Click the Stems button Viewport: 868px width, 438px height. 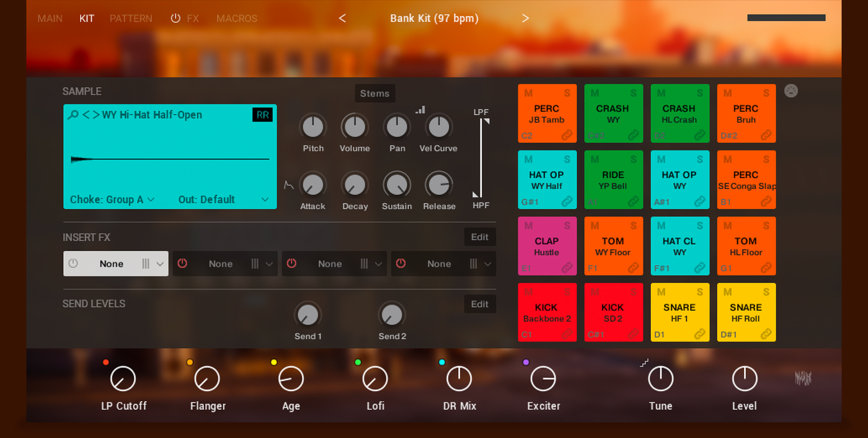click(375, 94)
